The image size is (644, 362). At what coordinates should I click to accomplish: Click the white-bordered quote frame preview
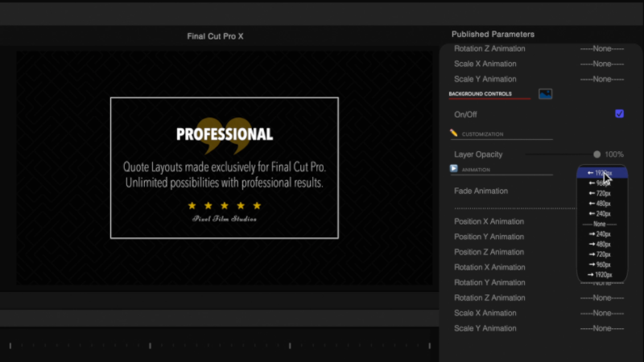(225, 168)
